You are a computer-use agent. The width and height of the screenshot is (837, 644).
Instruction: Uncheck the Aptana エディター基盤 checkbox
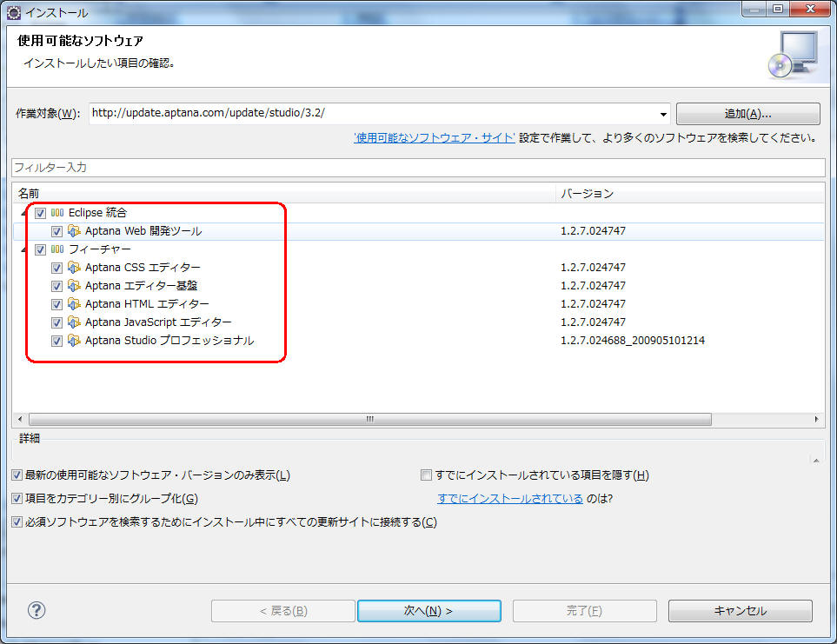(56, 286)
